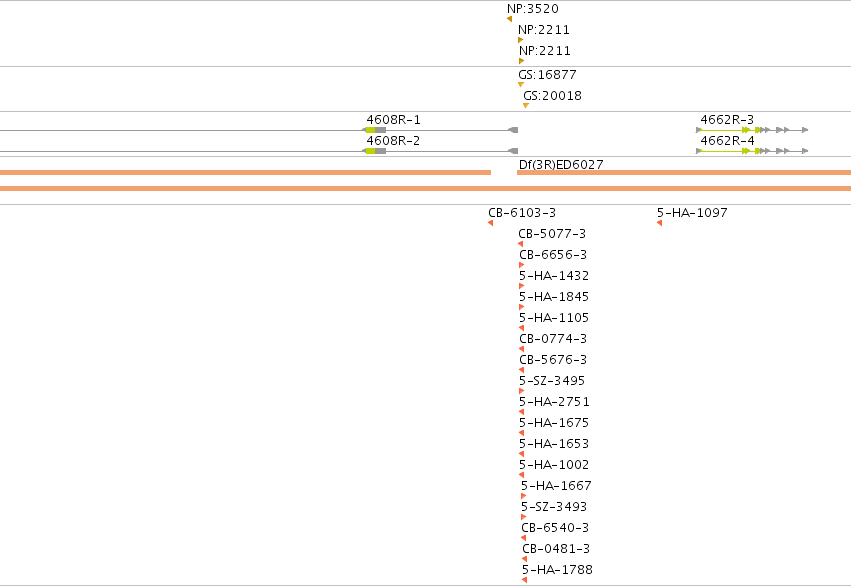851x586 pixels.
Task: Click the red triangle under CB-0774-3
Action: point(522,349)
